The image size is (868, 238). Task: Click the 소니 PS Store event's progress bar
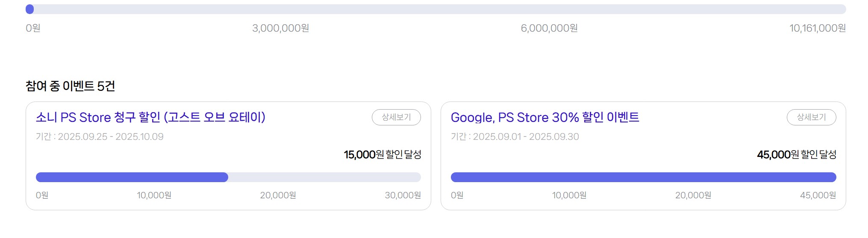(x=228, y=177)
